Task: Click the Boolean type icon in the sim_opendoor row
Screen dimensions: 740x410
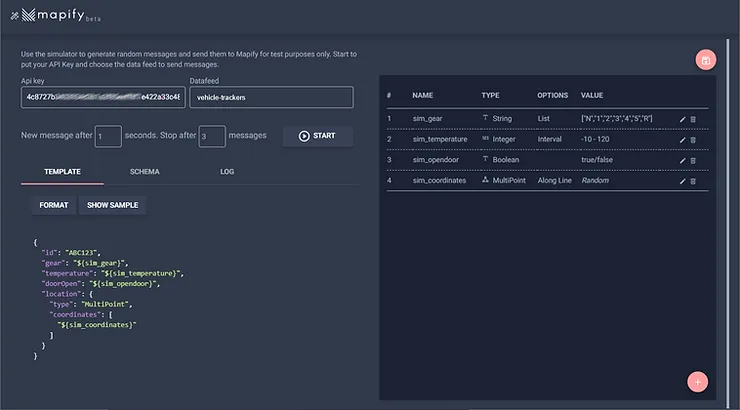Action: pyautogui.click(x=485, y=159)
